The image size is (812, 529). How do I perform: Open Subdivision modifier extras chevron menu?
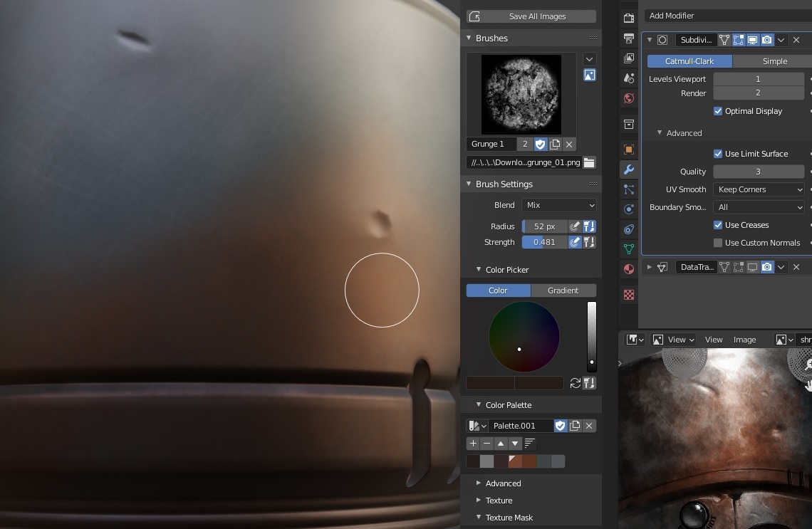tap(781, 40)
